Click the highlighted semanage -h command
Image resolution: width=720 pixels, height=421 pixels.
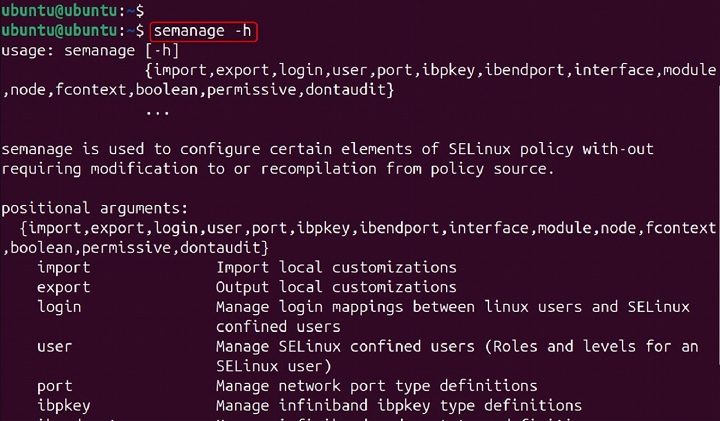(204, 32)
